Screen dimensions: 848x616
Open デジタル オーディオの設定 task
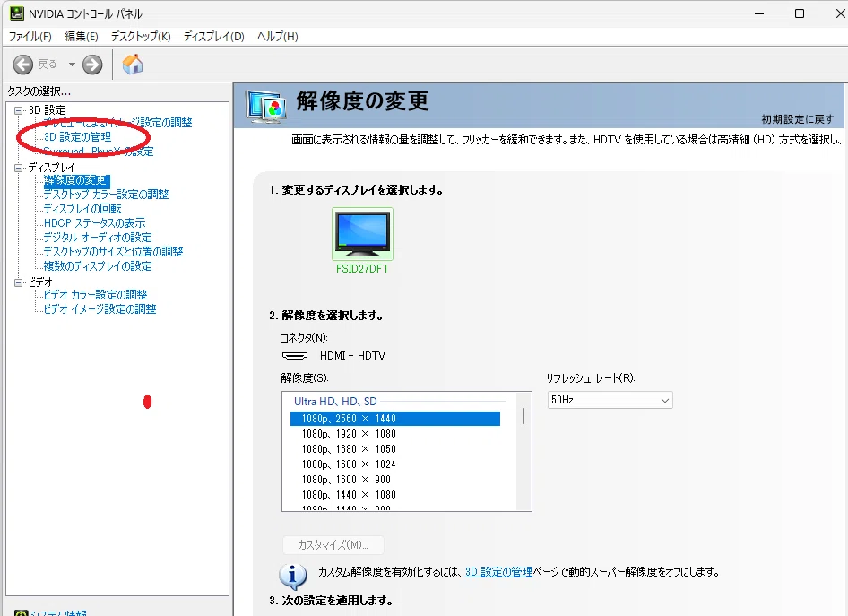98,238
